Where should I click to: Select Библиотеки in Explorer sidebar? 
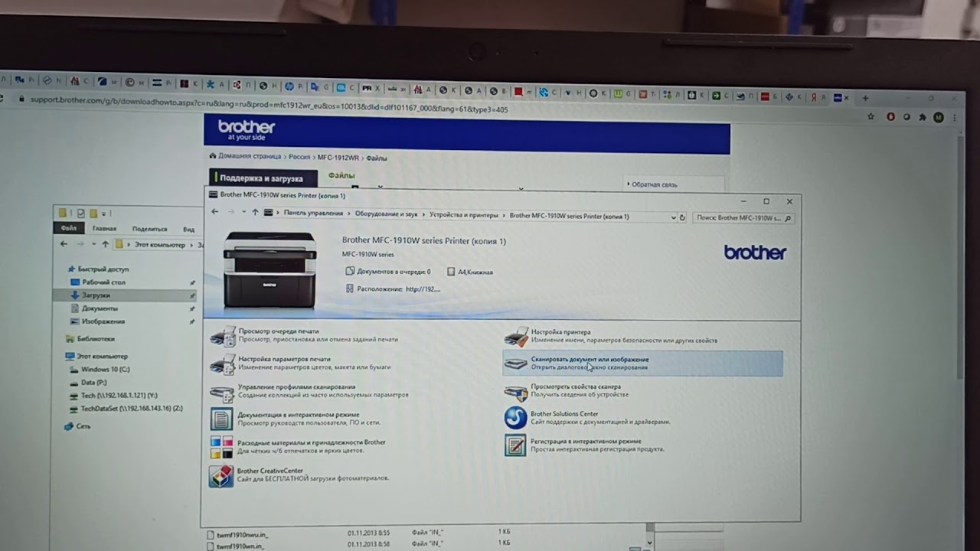coord(95,338)
